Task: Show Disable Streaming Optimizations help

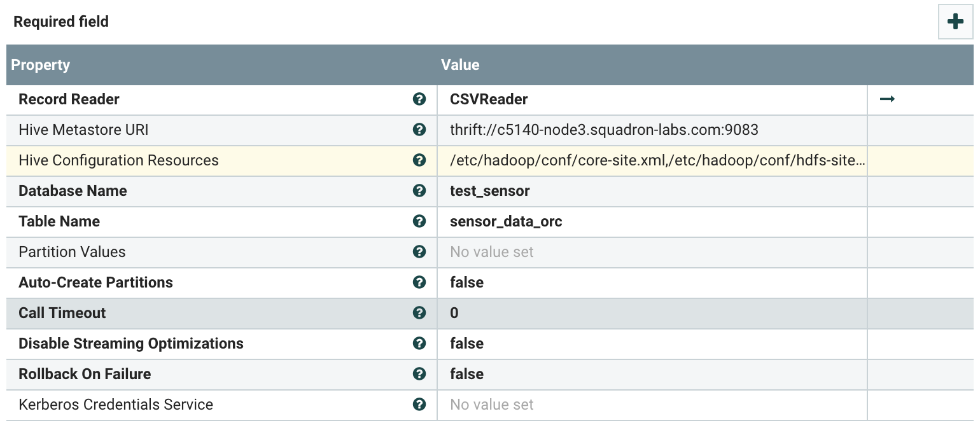Action: coord(419,343)
